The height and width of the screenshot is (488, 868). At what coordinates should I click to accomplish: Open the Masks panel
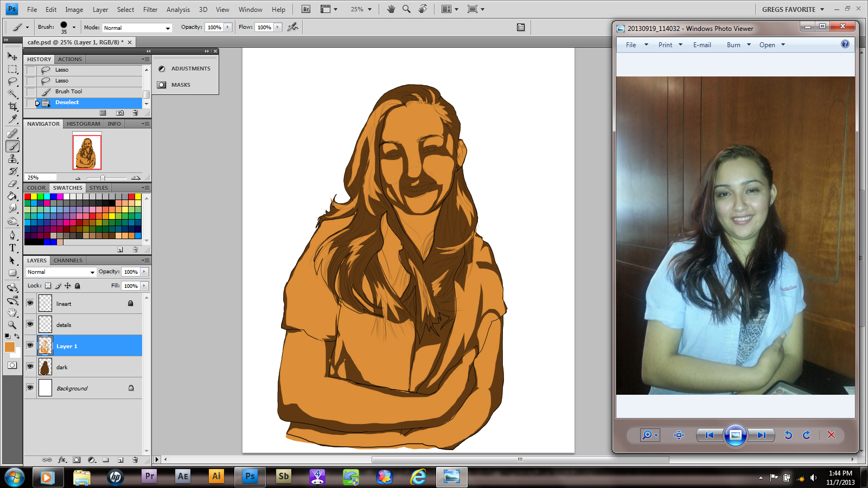click(181, 85)
